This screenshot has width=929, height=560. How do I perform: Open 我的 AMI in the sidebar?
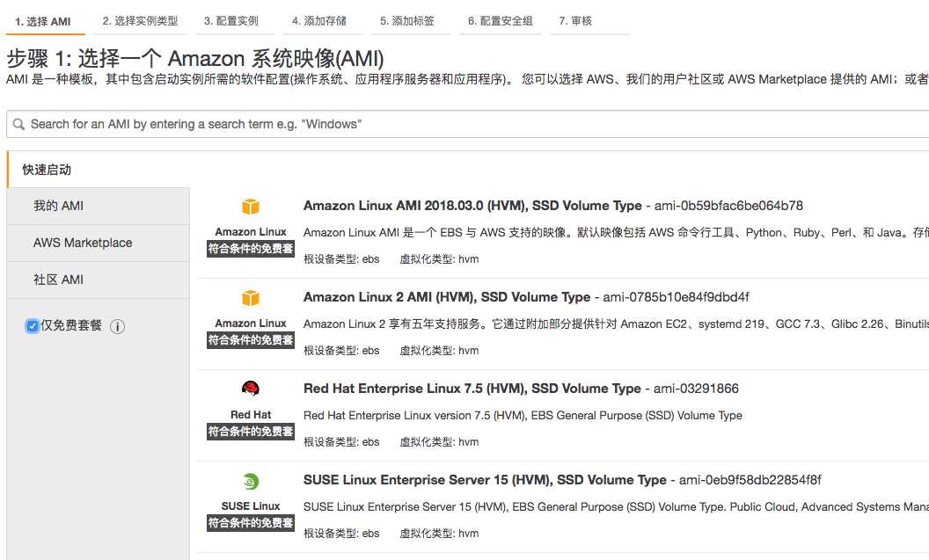(98, 206)
